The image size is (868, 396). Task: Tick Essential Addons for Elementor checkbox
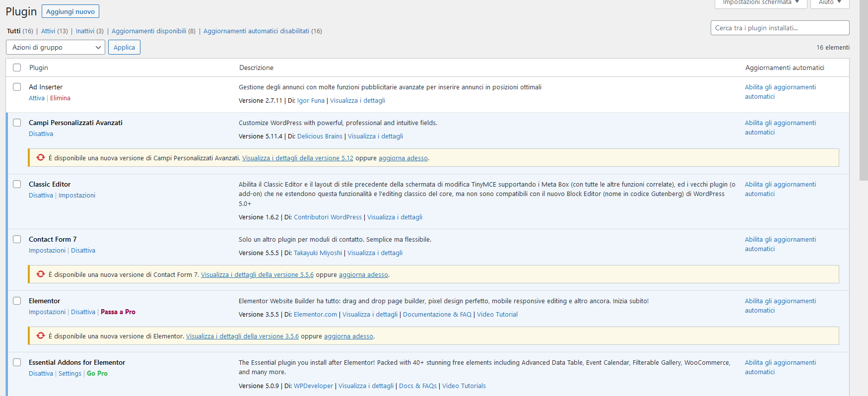17,362
